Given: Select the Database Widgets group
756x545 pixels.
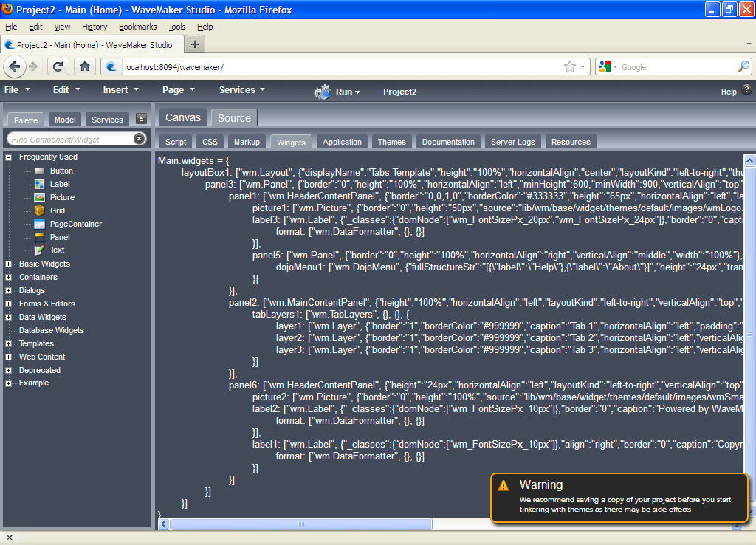Looking at the screenshot, I should pyautogui.click(x=51, y=330).
